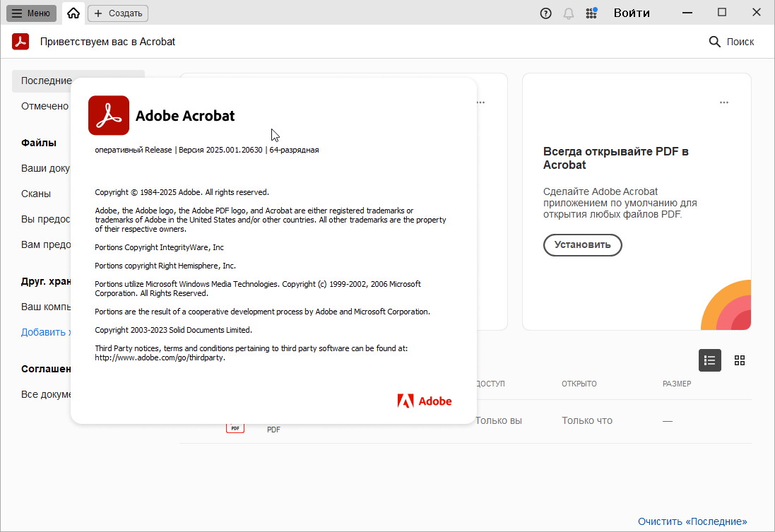Click the Создать button
The image size is (775, 532).
click(118, 13)
